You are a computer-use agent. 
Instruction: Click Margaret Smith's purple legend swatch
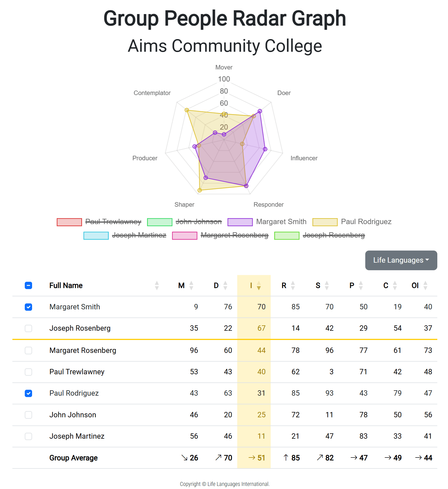coord(239,222)
